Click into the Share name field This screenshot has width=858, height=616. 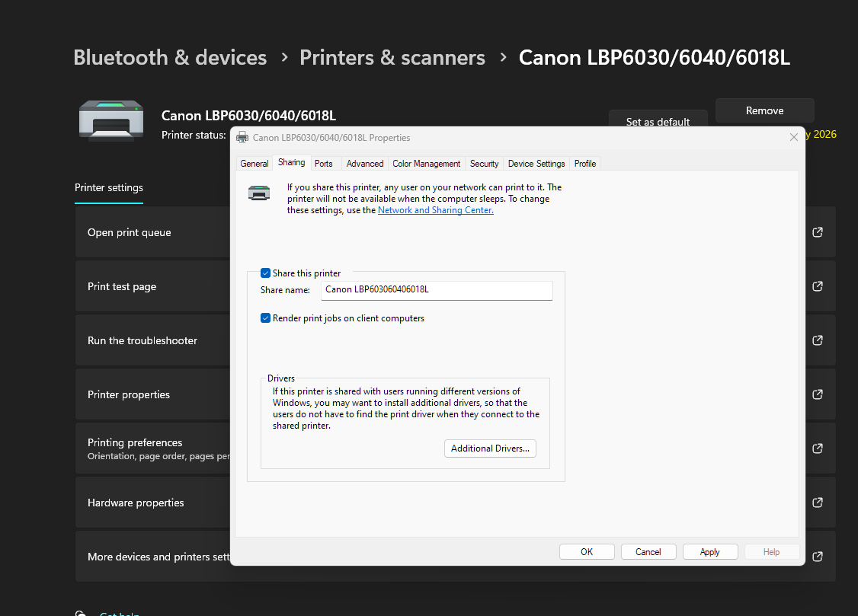pos(437,290)
